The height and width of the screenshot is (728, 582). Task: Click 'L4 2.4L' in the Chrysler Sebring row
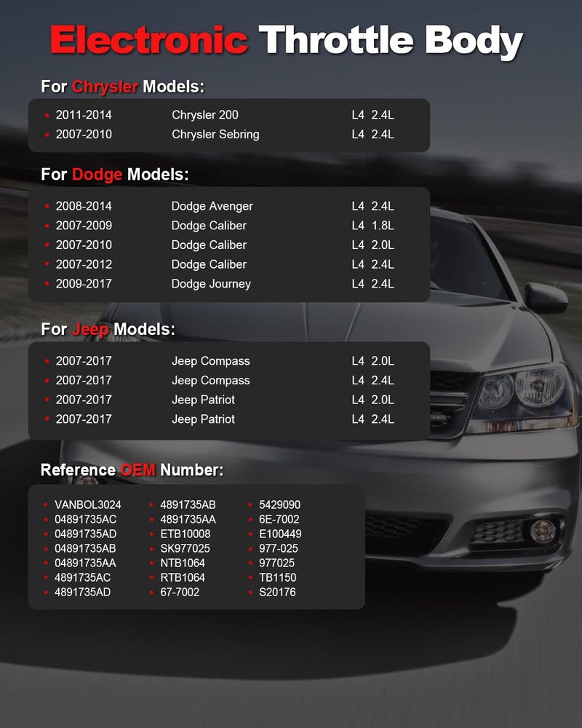[x=372, y=134]
